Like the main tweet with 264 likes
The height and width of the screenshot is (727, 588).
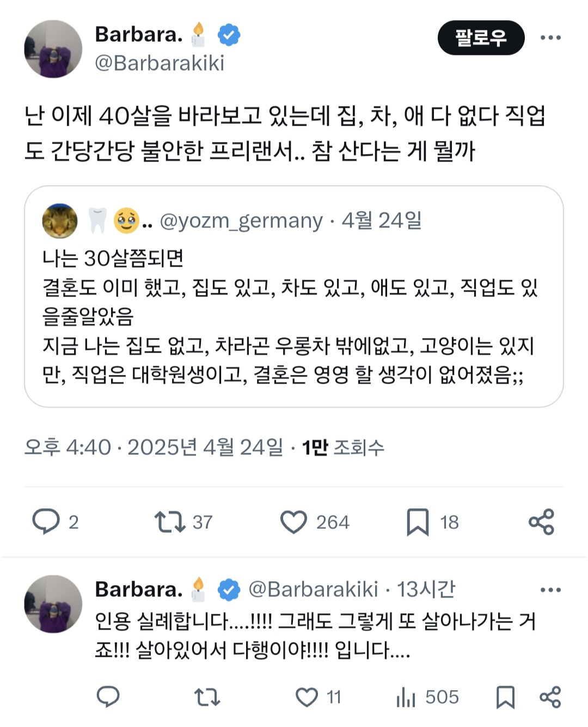(293, 522)
